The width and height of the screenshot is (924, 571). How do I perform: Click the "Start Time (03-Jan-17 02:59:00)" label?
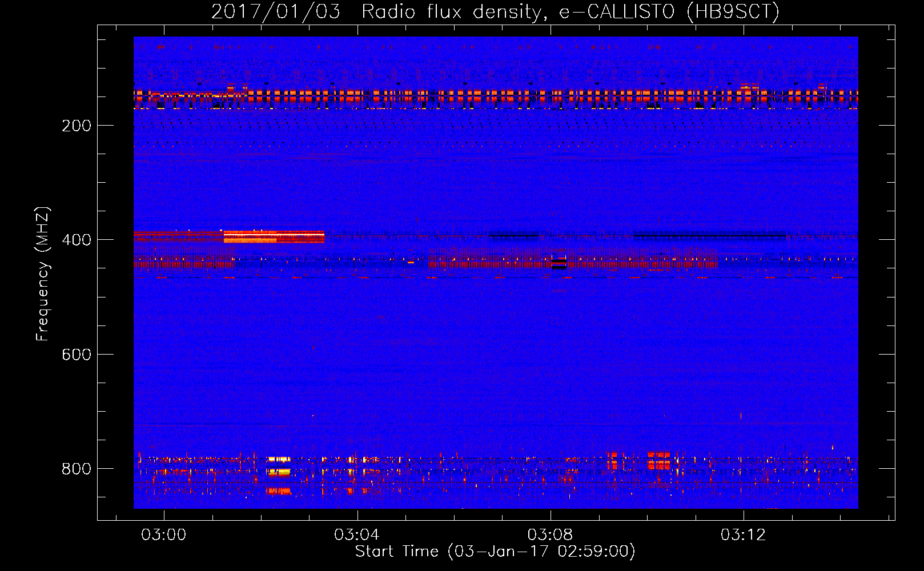[495, 552]
